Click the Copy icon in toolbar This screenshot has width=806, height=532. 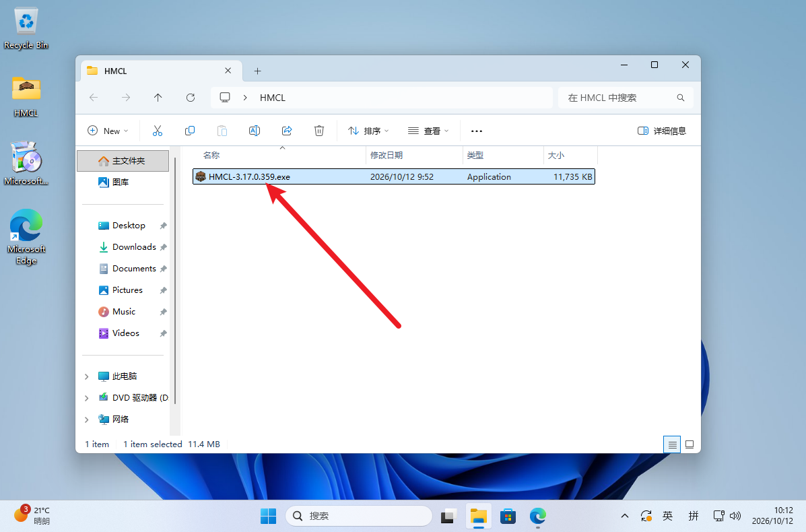[190, 131]
